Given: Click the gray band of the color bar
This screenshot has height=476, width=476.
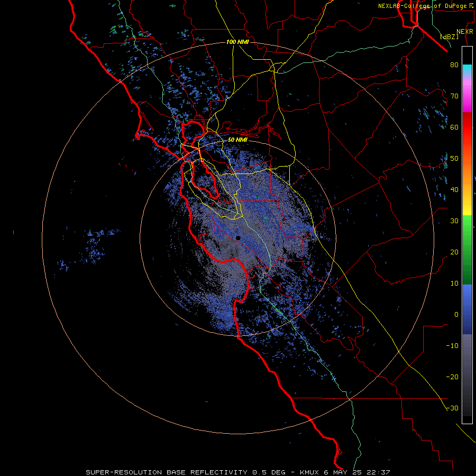Looking at the screenshot, I should coord(467,375).
